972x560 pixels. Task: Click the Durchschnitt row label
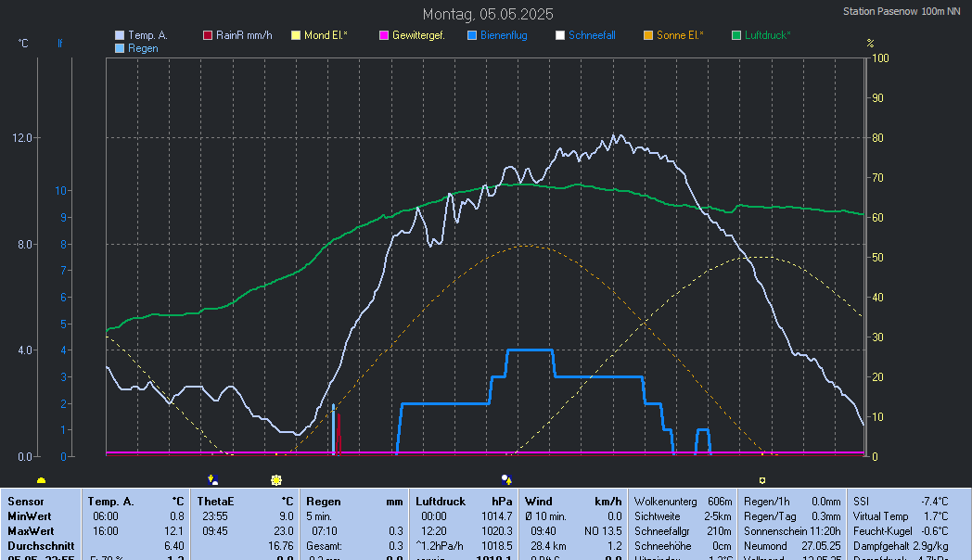(40, 546)
